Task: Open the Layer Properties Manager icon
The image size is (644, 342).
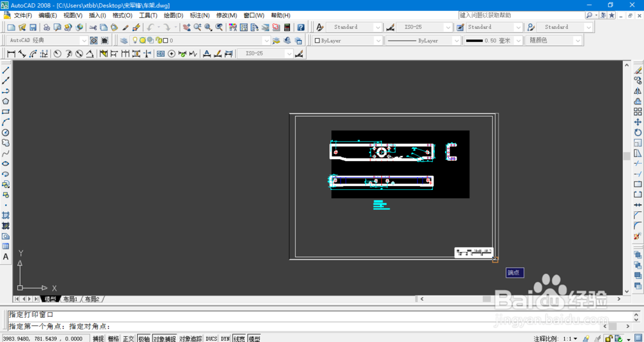Action: tap(124, 40)
